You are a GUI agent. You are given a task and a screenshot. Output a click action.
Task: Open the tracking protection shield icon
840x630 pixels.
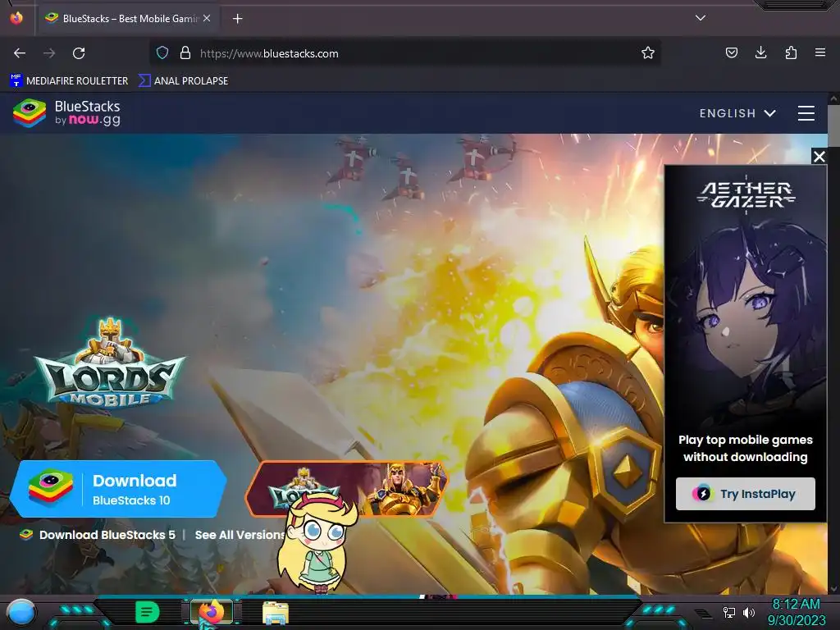pos(162,53)
